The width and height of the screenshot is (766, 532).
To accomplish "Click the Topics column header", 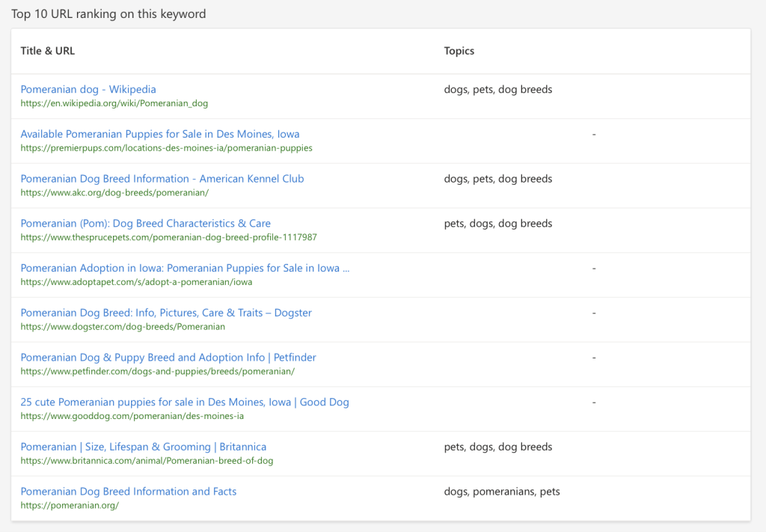I will (459, 51).
